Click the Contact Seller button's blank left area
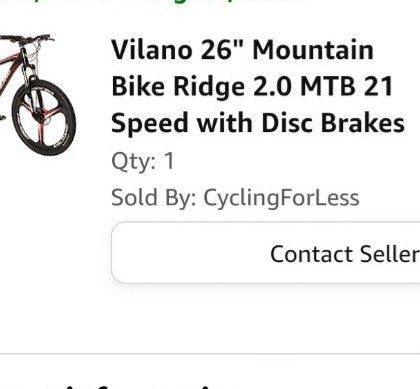The image size is (420, 389). pyautogui.click(x=187, y=253)
